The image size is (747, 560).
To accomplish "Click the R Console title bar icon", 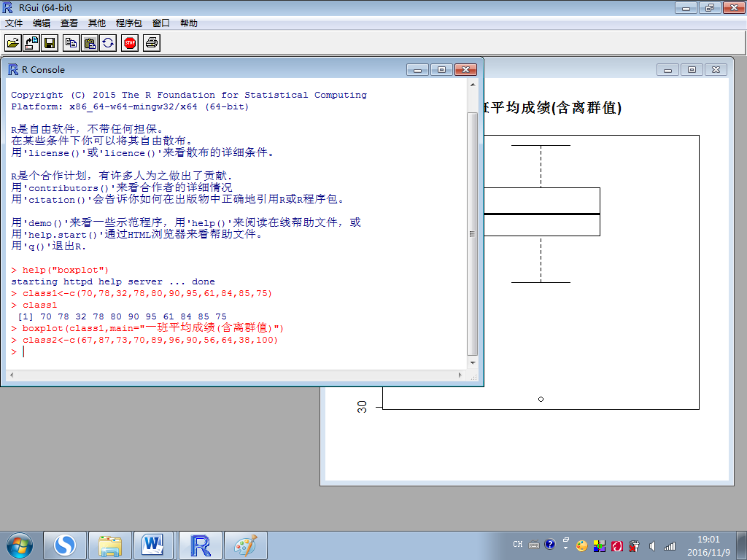I will tap(13, 69).
